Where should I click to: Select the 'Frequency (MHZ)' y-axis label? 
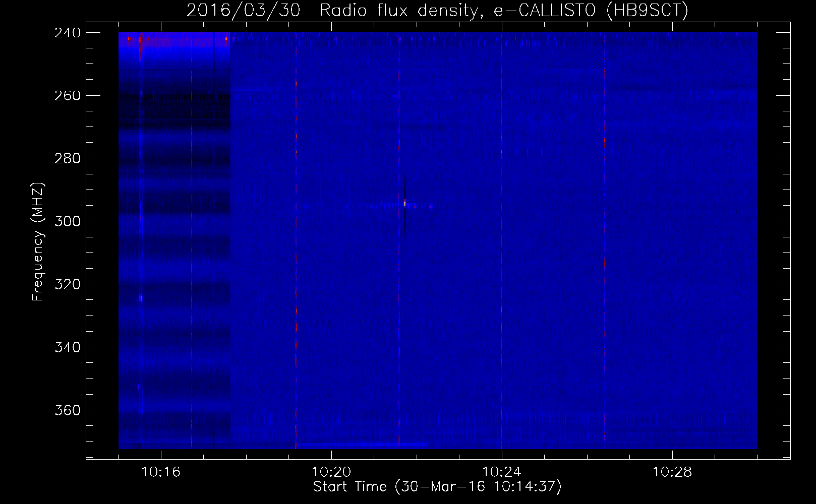click(38, 241)
